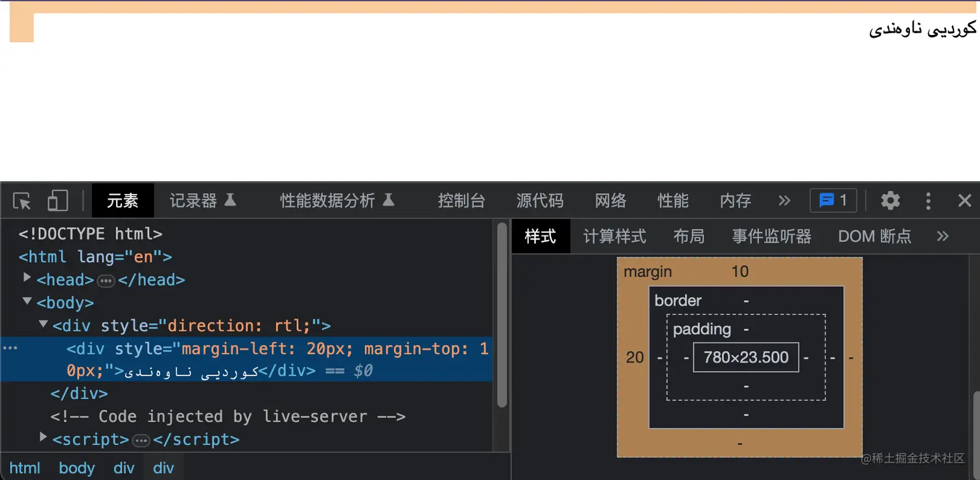
Task: Select the closing </div> tag line
Action: point(79,394)
